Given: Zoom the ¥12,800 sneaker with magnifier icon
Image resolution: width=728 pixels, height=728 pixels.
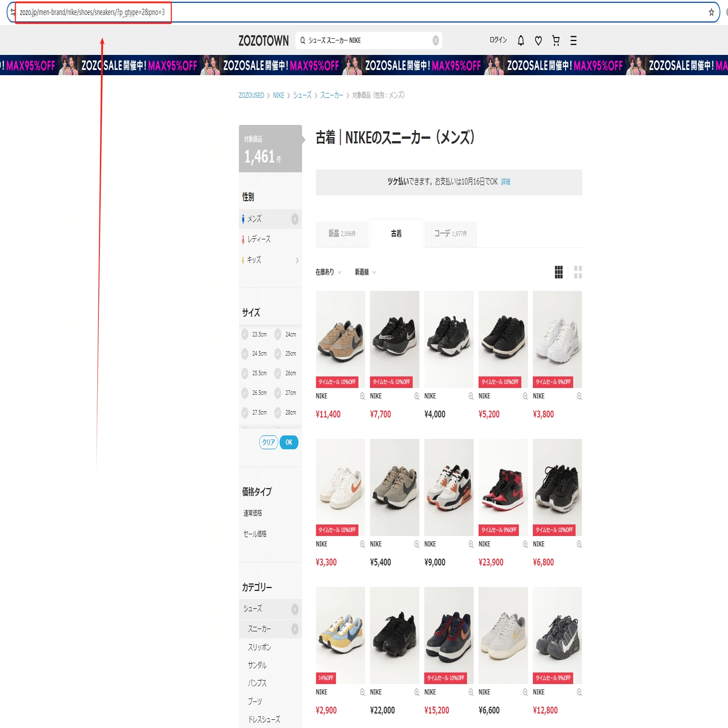Looking at the screenshot, I should (x=579, y=692).
